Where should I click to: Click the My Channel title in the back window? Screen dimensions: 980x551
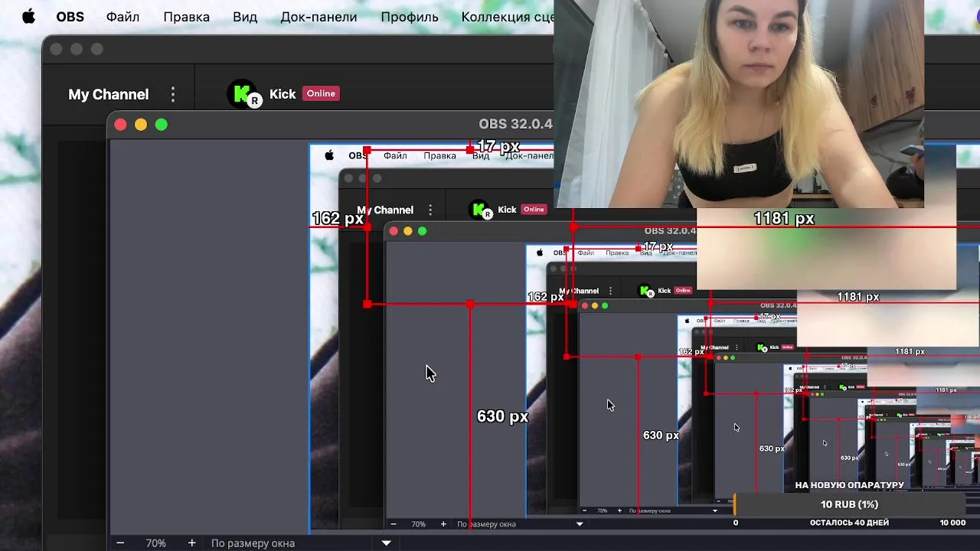(109, 94)
